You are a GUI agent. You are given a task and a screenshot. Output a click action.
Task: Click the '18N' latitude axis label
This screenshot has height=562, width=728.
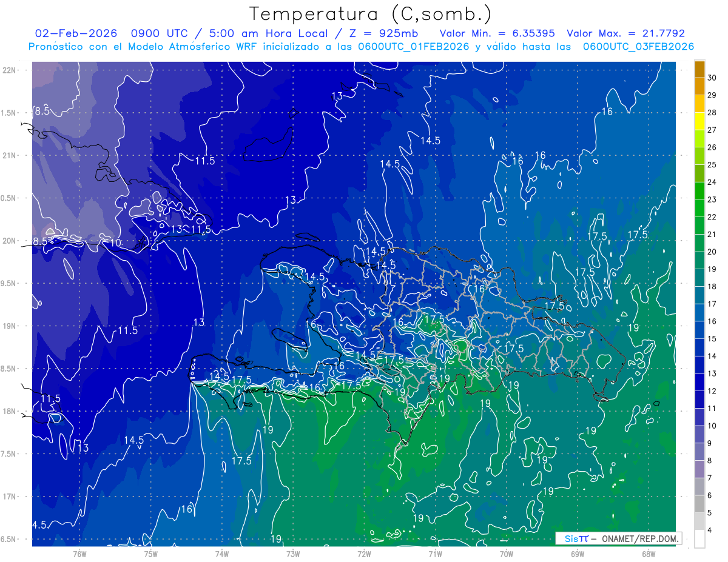coord(9,412)
